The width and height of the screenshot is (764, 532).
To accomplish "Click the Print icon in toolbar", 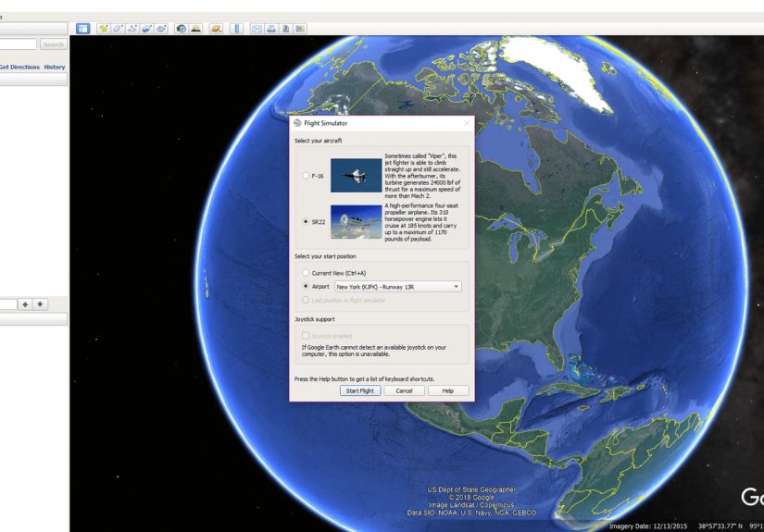I will pyautogui.click(x=271, y=29).
